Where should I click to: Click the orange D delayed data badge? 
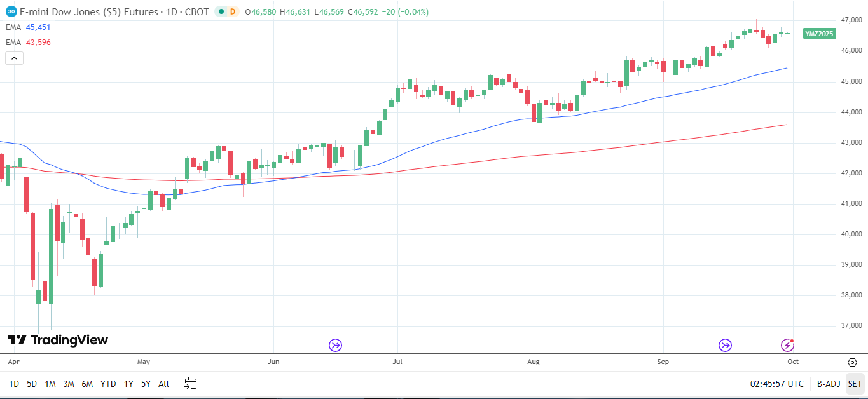(232, 11)
